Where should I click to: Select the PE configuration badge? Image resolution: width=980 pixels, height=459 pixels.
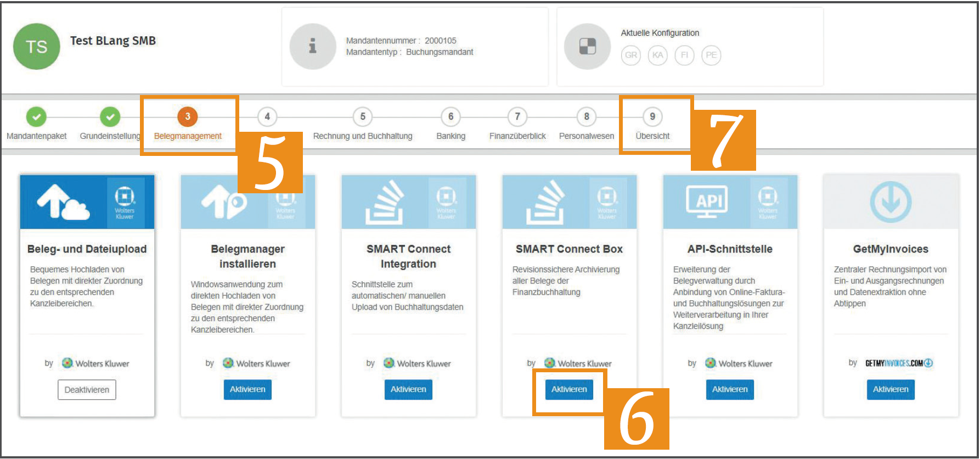(711, 55)
